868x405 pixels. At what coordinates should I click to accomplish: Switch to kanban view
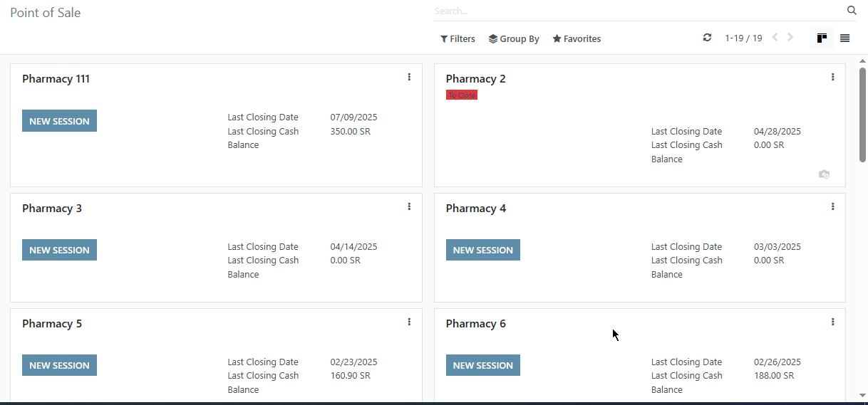(822, 38)
